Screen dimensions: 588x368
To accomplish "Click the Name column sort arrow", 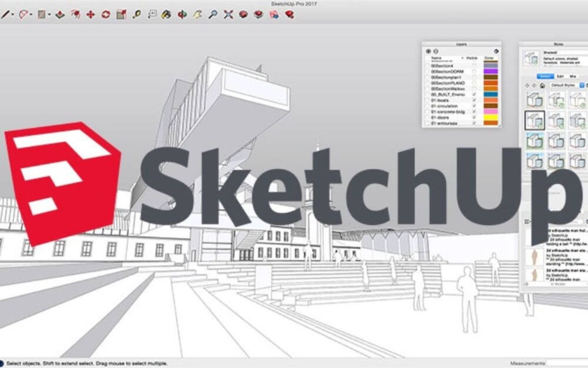I will (x=463, y=58).
